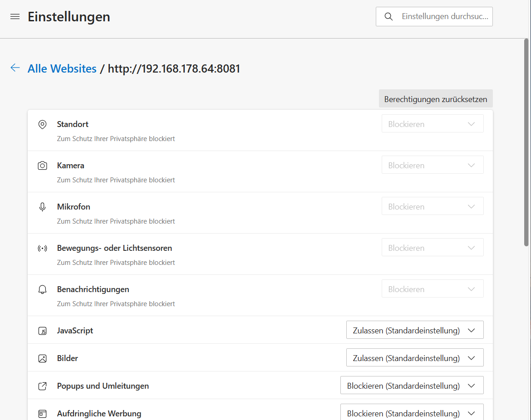The width and height of the screenshot is (531, 420).
Task: Click the Einstellungen page heading
Action: [69, 17]
